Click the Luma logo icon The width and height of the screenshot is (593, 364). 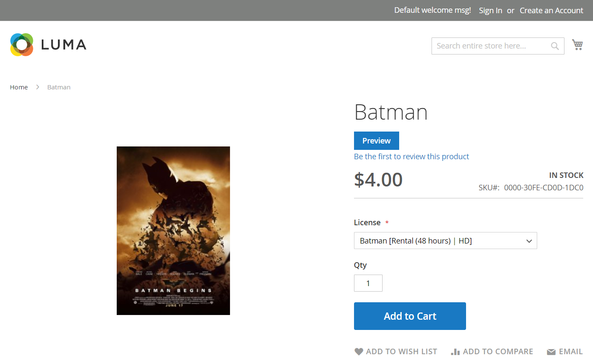[22, 45]
